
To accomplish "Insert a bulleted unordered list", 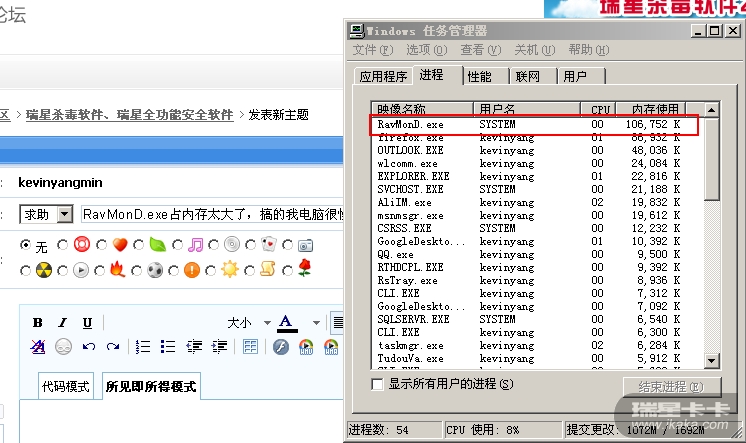I will click(167, 347).
